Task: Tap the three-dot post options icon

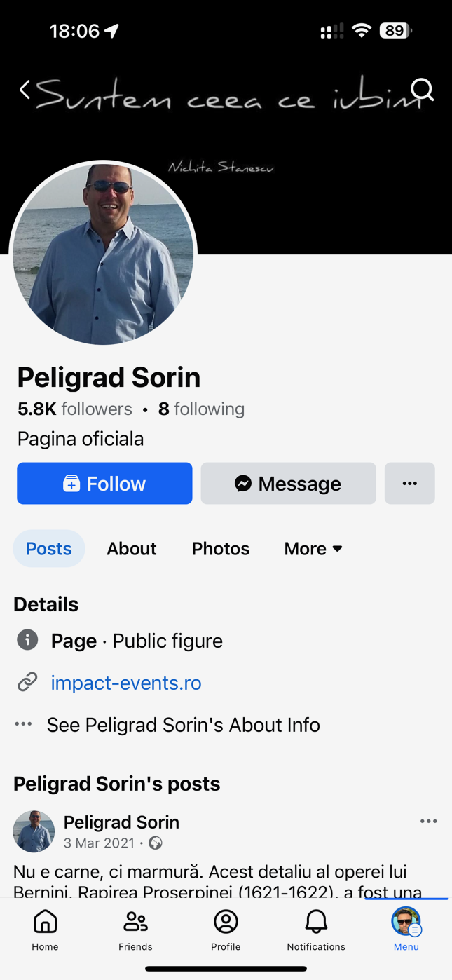Action: pyautogui.click(x=428, y=822)
